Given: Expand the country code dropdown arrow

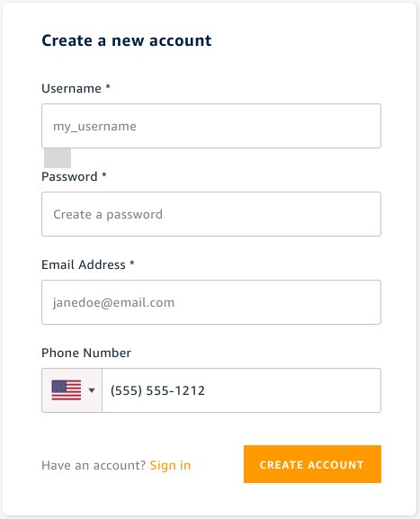Looking at the screenshot, I should click(92, 390).
